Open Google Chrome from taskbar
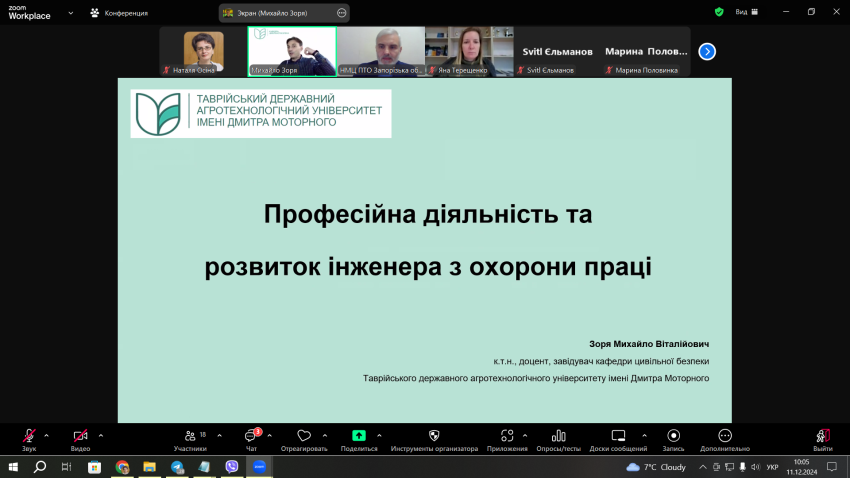Image resolution: width=850 pixels, height=478 pixels. point(122,467)
